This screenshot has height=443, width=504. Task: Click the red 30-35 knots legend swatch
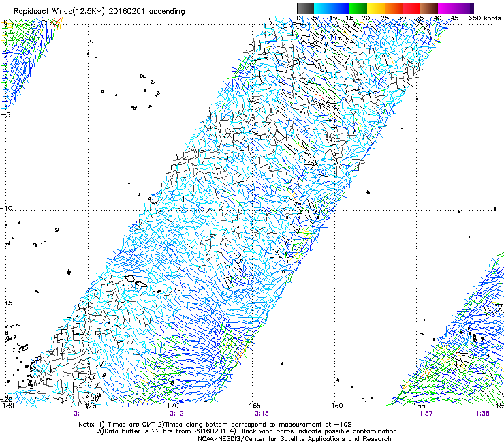point(411,8)
